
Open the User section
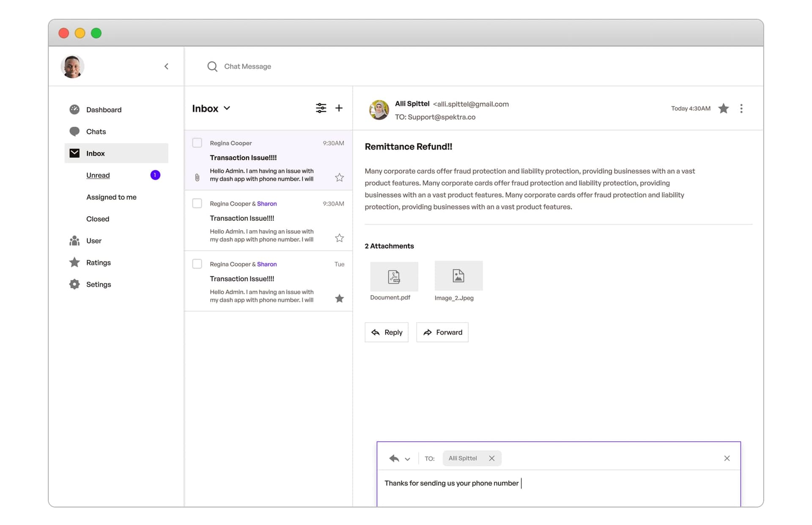(94, 241)
